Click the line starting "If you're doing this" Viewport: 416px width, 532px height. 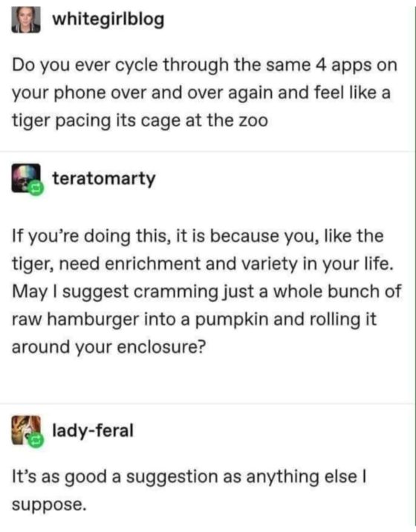click(x=198, y=236)
